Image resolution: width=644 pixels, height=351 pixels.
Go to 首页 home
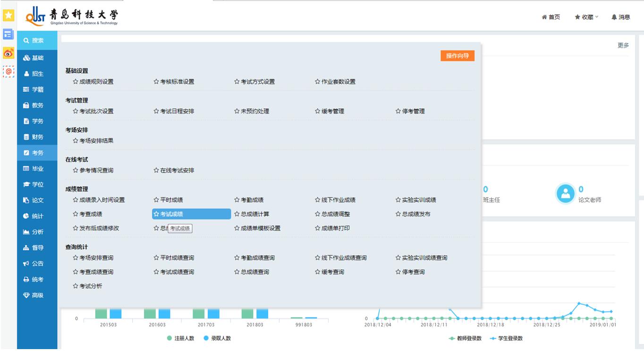point(551,17)
